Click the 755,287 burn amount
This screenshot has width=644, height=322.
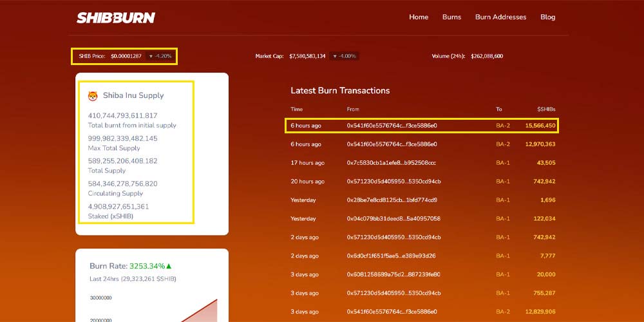(545, 293)
